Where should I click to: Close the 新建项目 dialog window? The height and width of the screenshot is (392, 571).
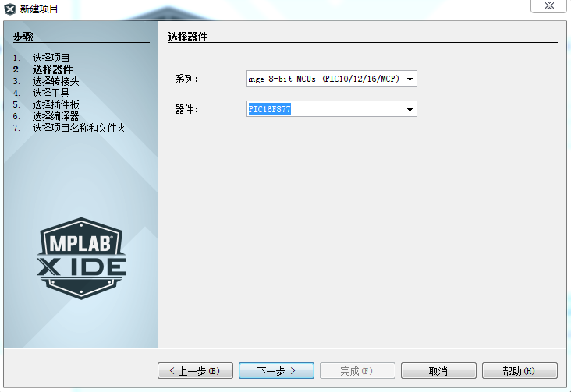click(549, 5)
